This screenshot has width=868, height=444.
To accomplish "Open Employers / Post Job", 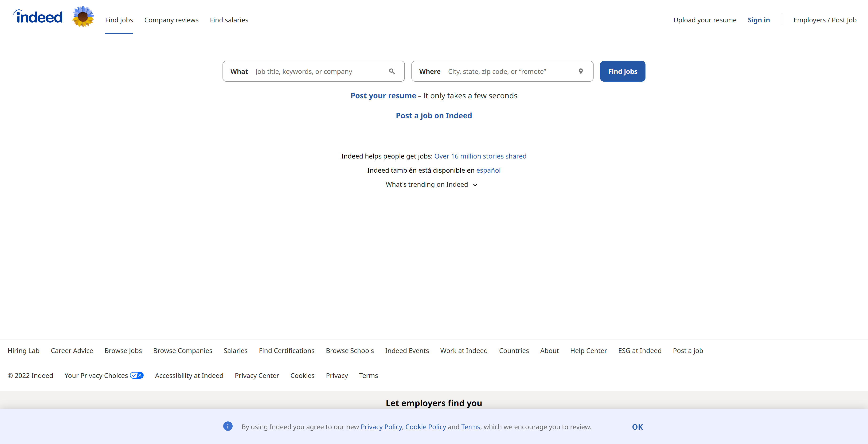I will pos(825,20).
